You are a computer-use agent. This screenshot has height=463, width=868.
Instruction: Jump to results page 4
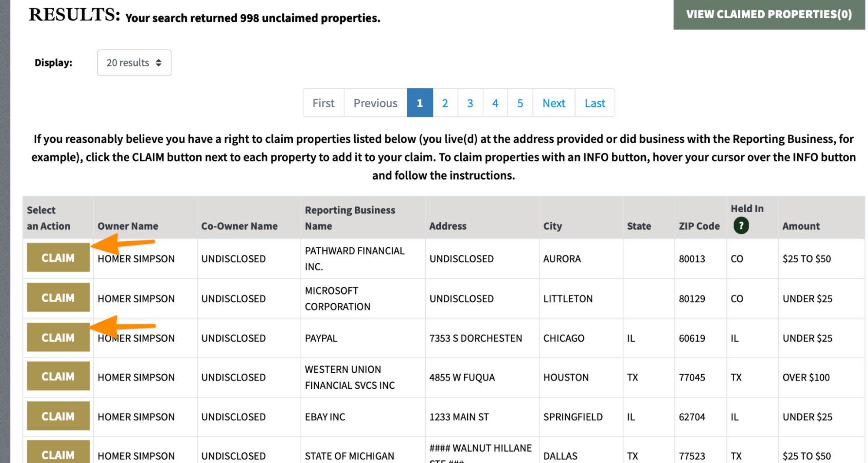[495, 103]
